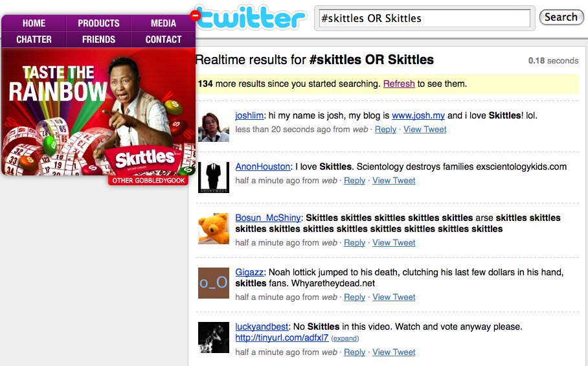588x366 pixels.
Task: Select the PRODUCTS menu item
Action: (98, 23)
